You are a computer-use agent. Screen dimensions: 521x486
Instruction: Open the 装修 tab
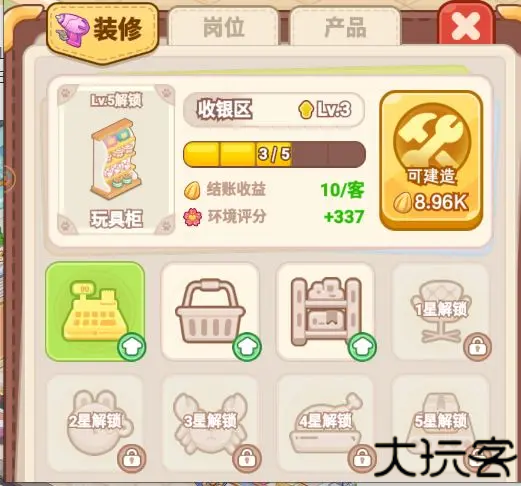(102, 31)
